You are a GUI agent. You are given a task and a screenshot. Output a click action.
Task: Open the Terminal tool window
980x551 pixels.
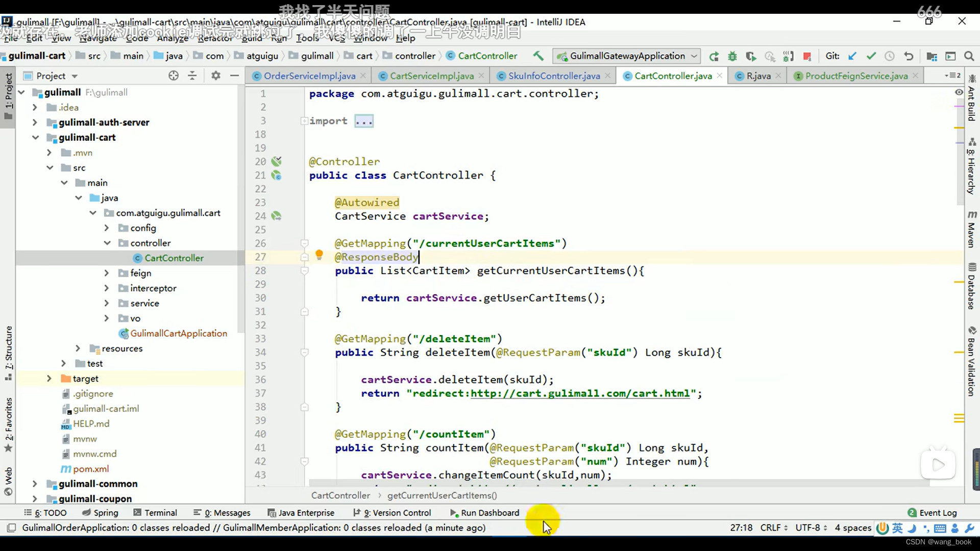[155, 513]
